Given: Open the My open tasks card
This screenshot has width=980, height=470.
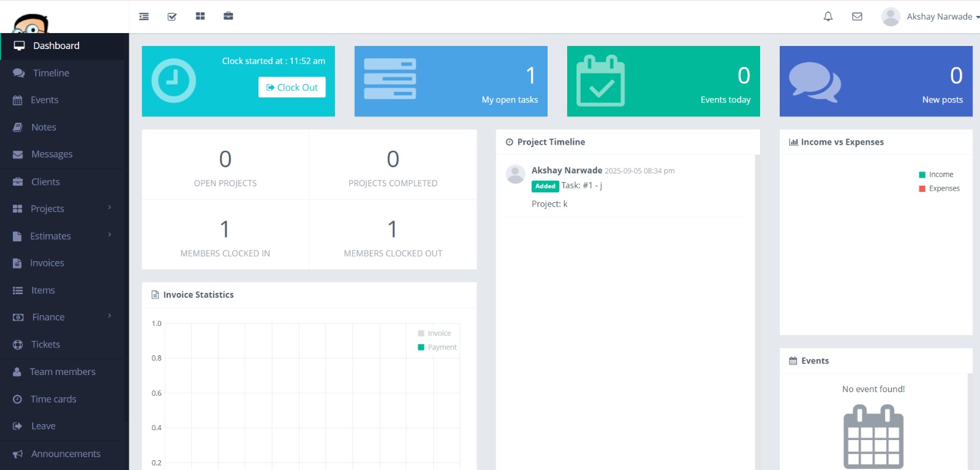Looking at the screenshot, I should point(451,81).
